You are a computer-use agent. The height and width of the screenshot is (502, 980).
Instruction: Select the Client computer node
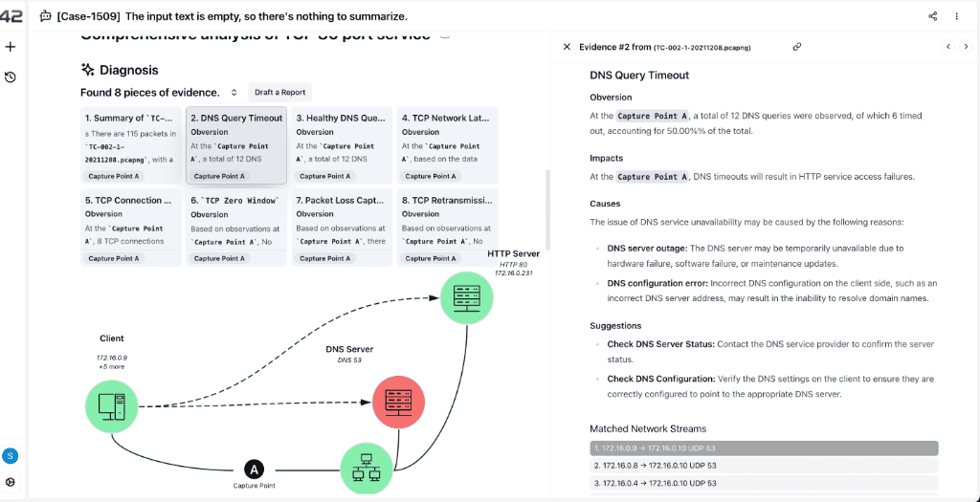(112, 404)
